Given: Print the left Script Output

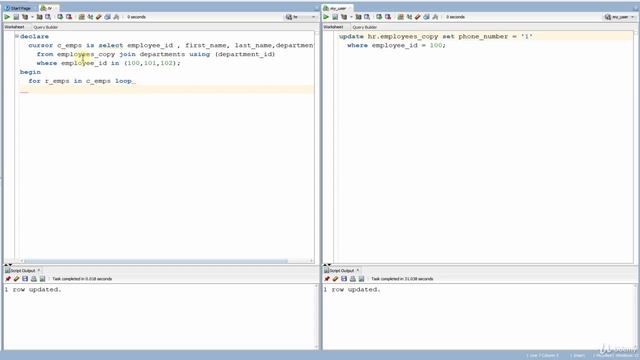Looking at the screenshot, I should [x=33, y=279].
